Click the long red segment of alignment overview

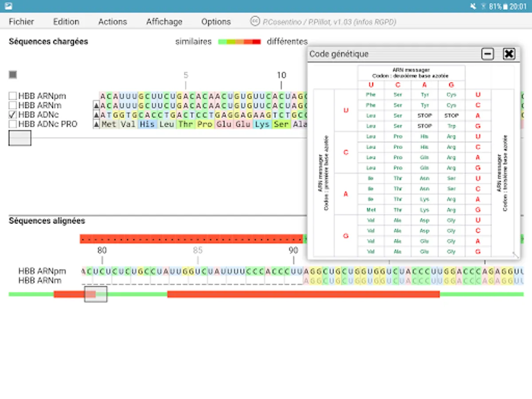(x=303, y=294)
